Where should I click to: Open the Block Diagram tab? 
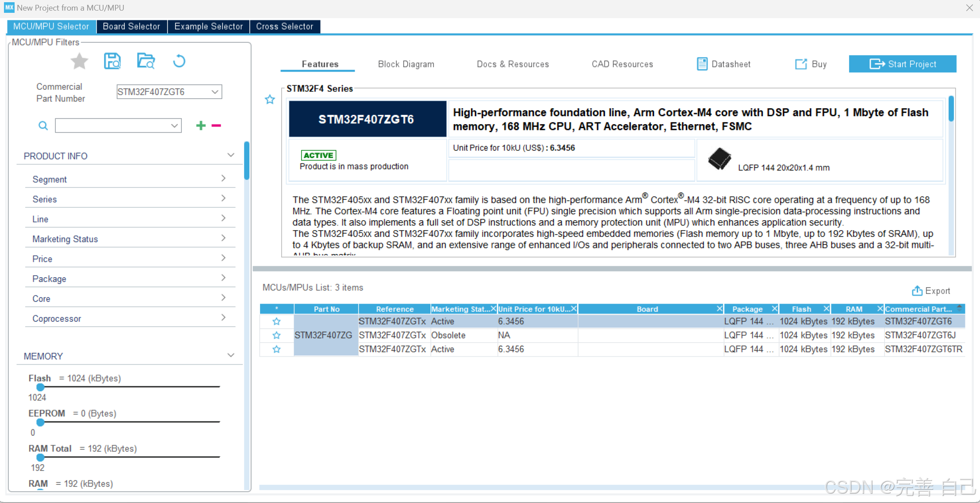pyautogui.click(x=406, y=64)
